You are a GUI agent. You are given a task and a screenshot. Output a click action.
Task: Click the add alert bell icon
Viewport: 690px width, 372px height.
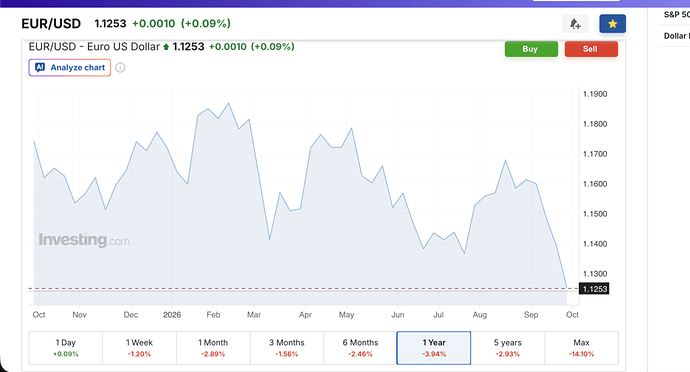click(575, 24)
